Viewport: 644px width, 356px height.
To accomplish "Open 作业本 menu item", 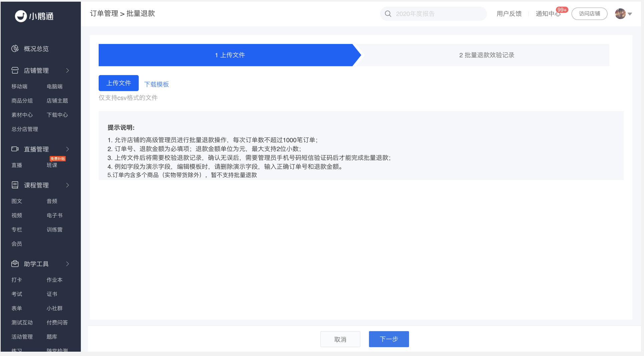I will (x=55, y=280).
